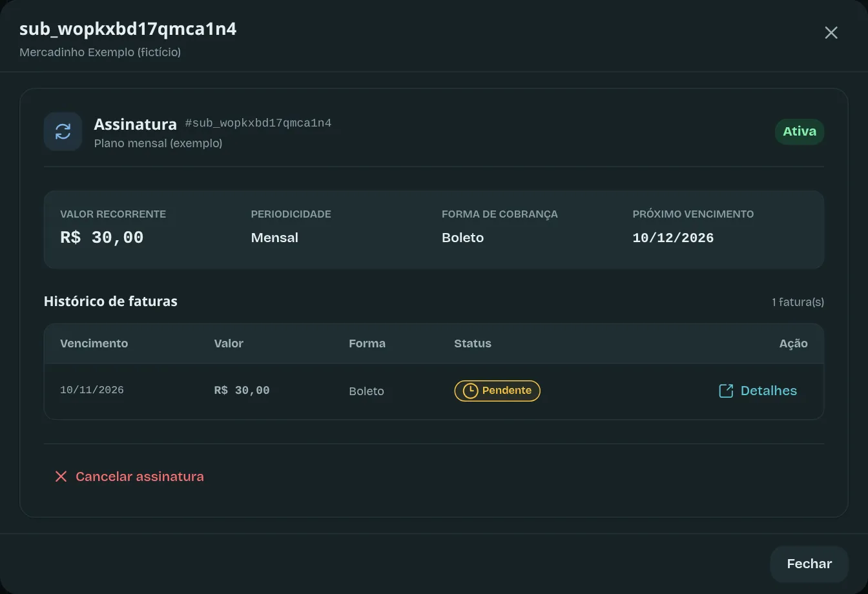The height and width of the screenshot is (594, 868).
Task: Click the clock icon in the Pendente badge
Action: pos(470,391)
